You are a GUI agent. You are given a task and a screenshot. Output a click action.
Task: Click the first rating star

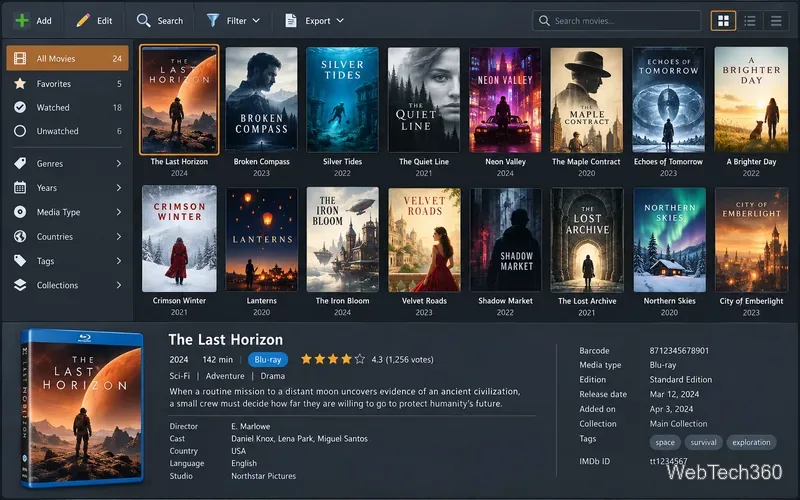pyautogui.click(x=306, y=359)
